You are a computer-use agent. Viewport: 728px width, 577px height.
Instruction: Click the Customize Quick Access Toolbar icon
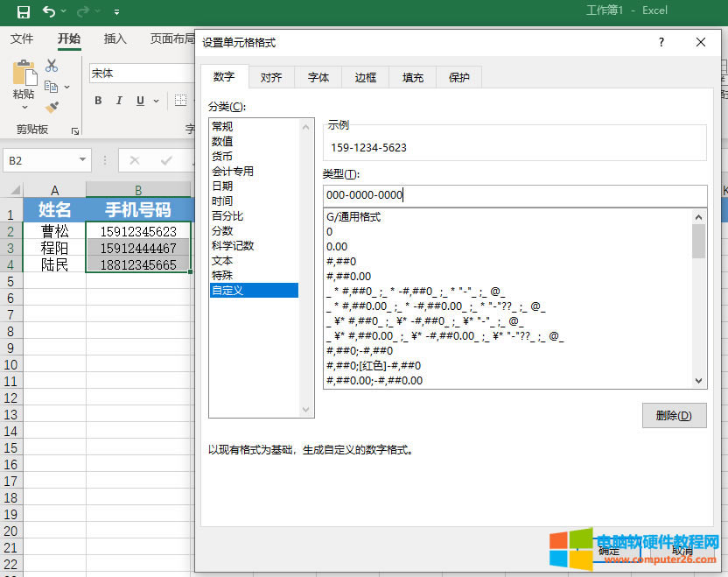pos(116,11)
